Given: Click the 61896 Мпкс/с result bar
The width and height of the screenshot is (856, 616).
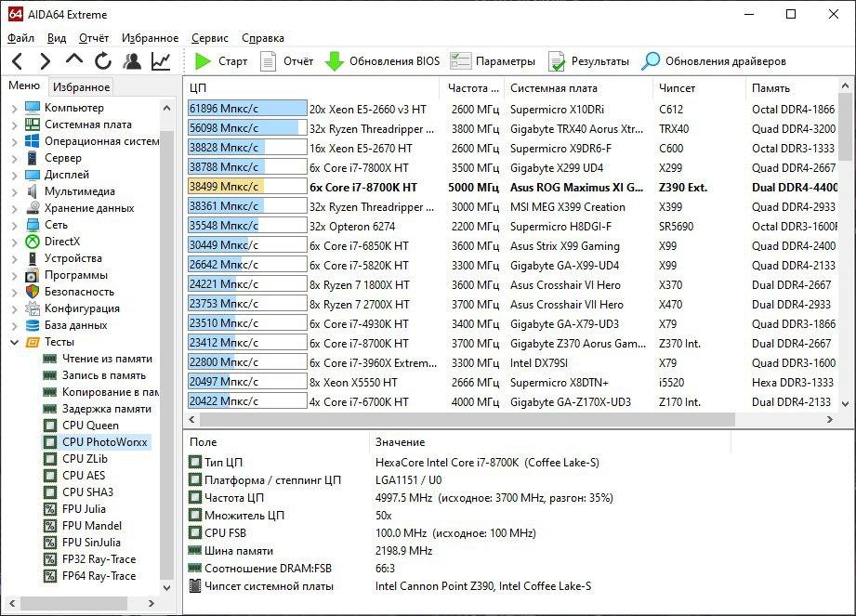Looking at the screenshot, I should tap(247, 109).
